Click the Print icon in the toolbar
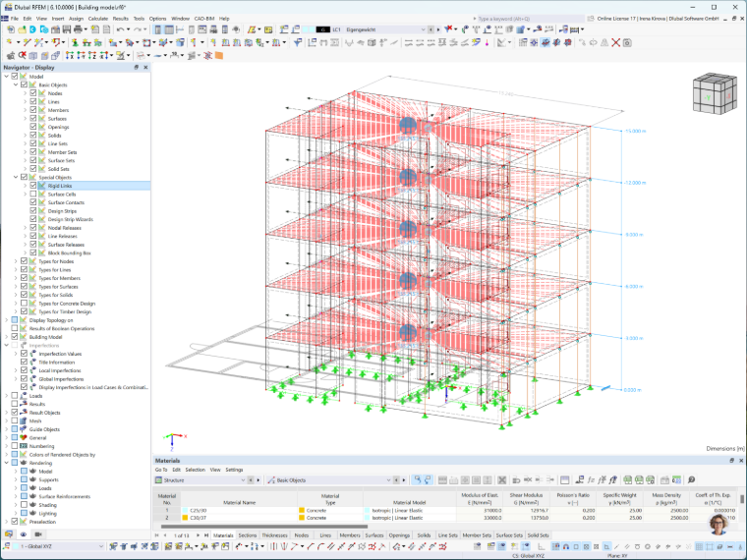Screen dimensions: 747x560 tap(78, 29)
